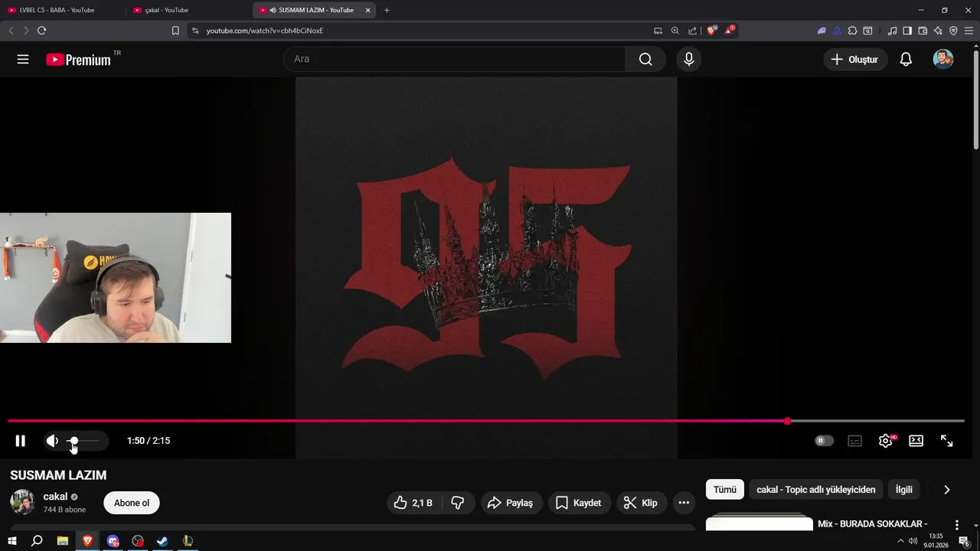Open the Windows Start menu

click(11, 541)
